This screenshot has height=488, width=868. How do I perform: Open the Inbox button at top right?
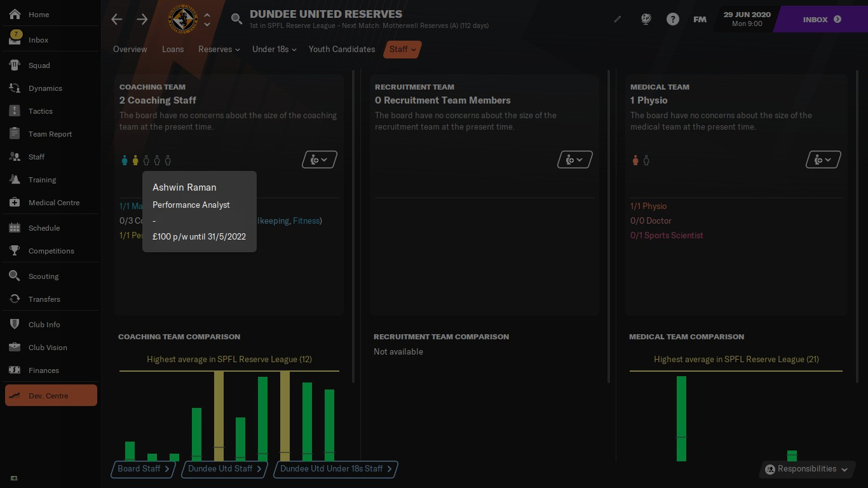tap(821, 20)
